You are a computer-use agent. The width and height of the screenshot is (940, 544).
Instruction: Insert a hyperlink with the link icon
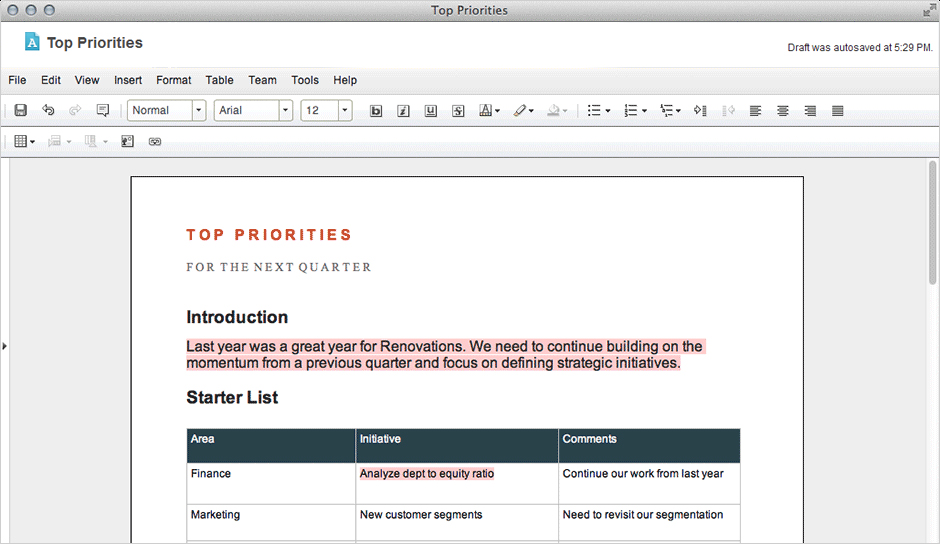pos(155,142)
